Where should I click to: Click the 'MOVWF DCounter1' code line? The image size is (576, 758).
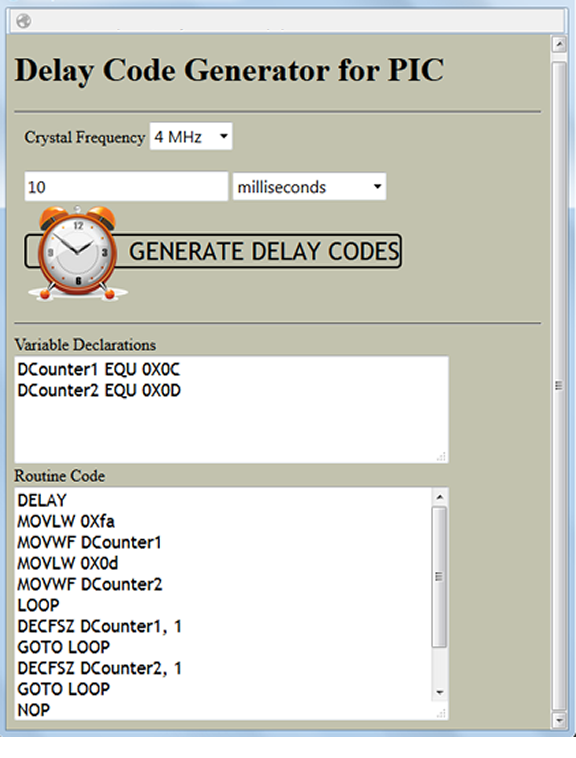pos(89,542)
